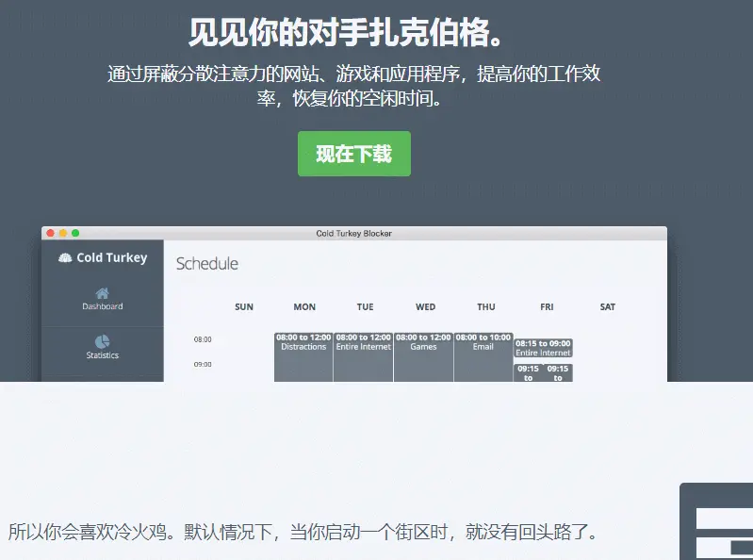
Task: Click the 08:00 time label
Action: coord(203,339)
